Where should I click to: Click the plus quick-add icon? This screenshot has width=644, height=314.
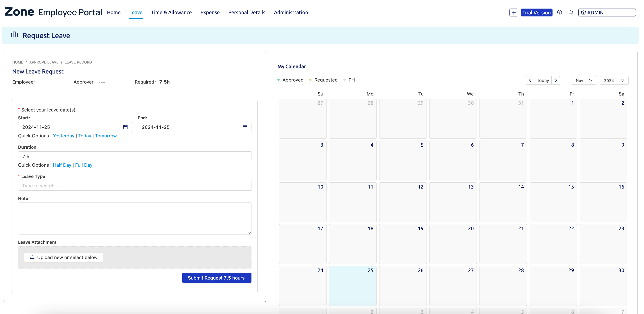tap(514, 12)
